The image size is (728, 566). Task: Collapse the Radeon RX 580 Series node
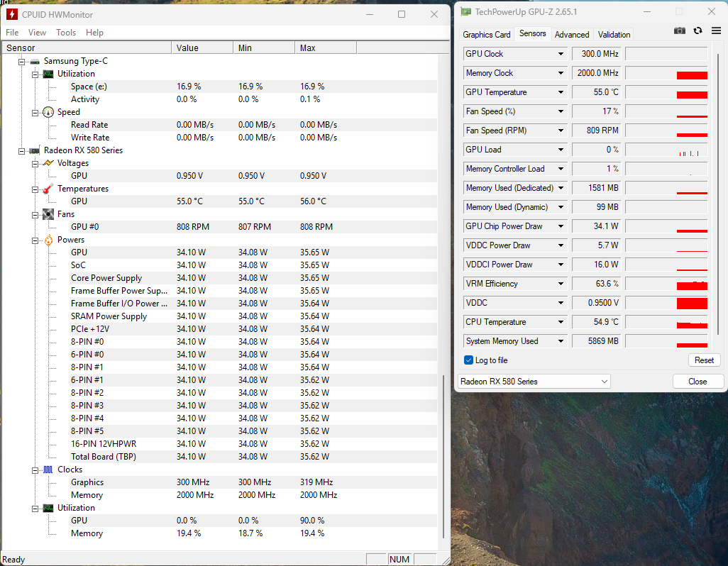tap(21, 151)
